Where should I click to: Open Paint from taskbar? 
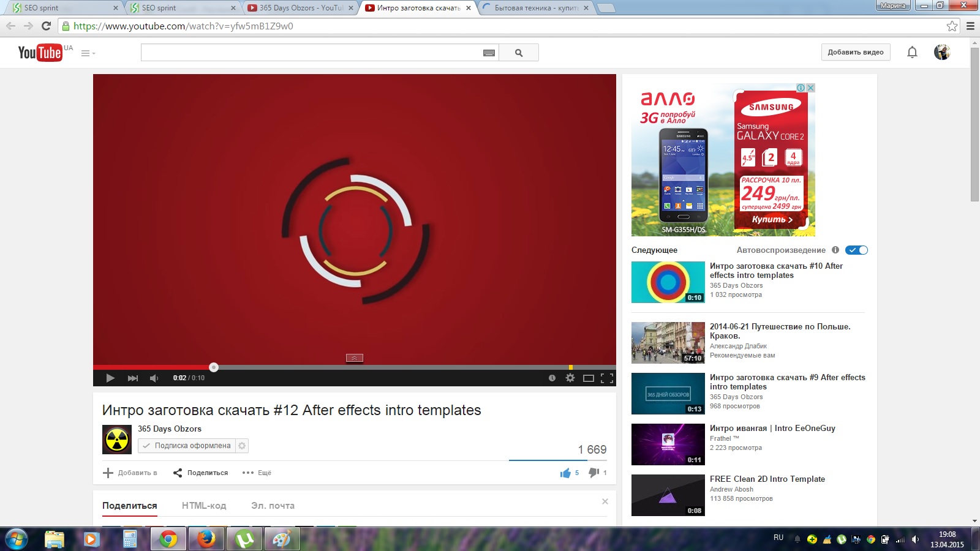click(x=282, y=539)
